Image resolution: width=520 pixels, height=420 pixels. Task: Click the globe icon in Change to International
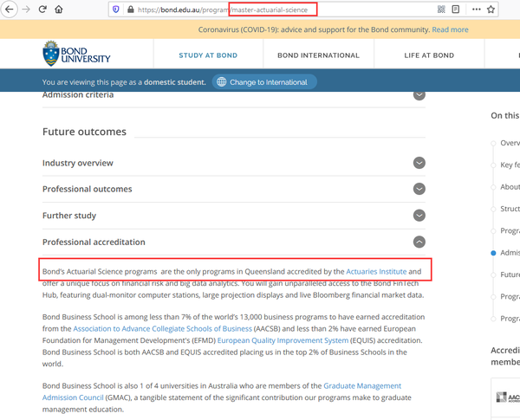coord(222,82)
